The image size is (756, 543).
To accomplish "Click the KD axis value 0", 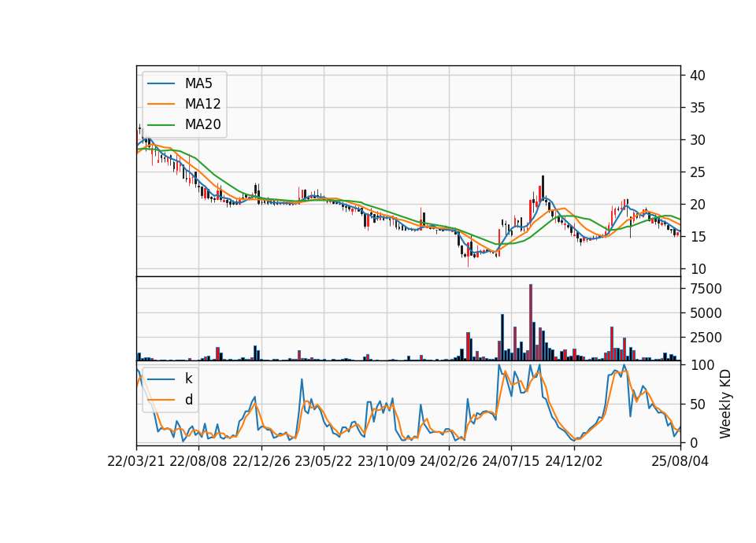I will (694, 442).
